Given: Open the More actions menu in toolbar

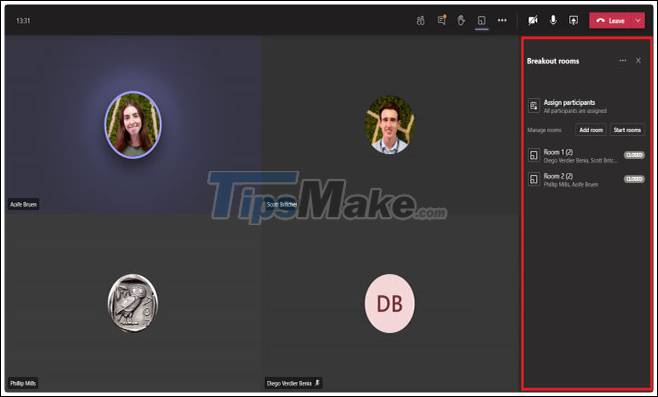Looking at the screenshot, I should [502, 20].
